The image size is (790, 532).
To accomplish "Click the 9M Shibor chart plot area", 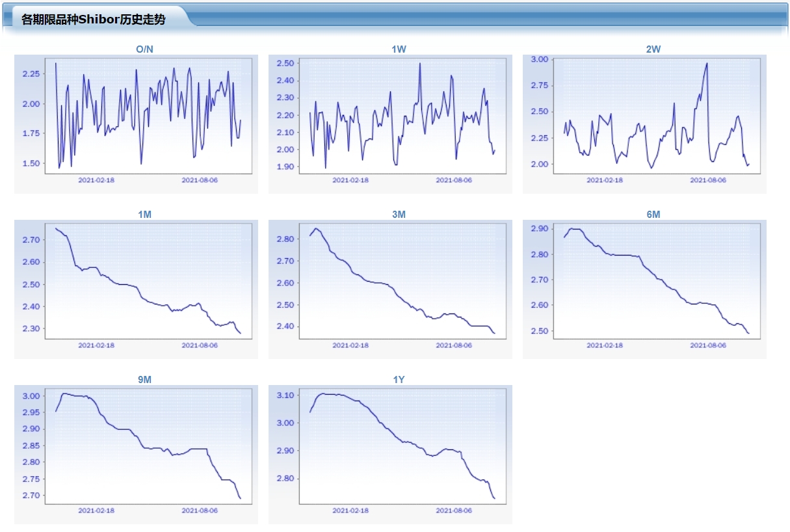I will tap(148, 446).
